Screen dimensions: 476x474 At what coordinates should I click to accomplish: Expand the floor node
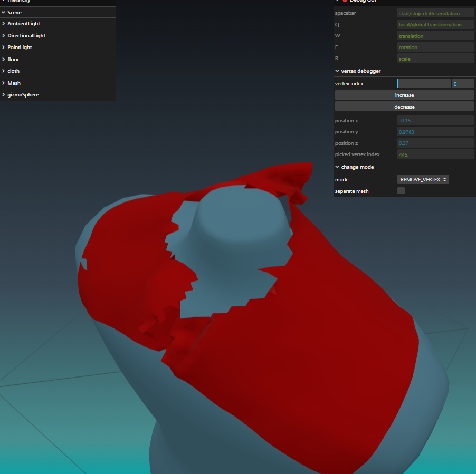(3, 60)
